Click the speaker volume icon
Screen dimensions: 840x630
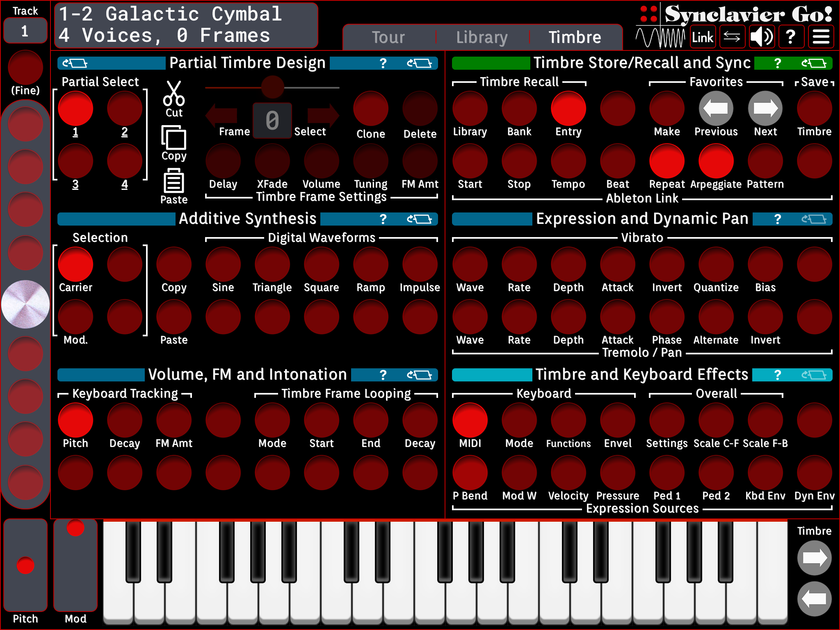tap(762, 37)
